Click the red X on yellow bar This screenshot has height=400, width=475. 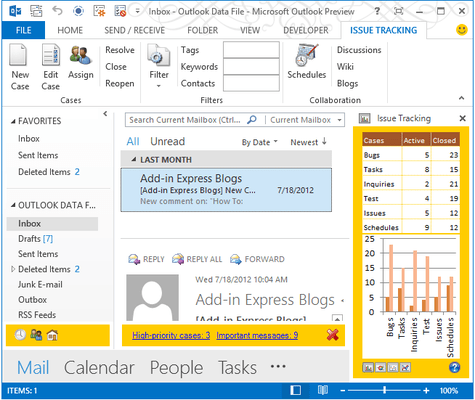[333, 335]
